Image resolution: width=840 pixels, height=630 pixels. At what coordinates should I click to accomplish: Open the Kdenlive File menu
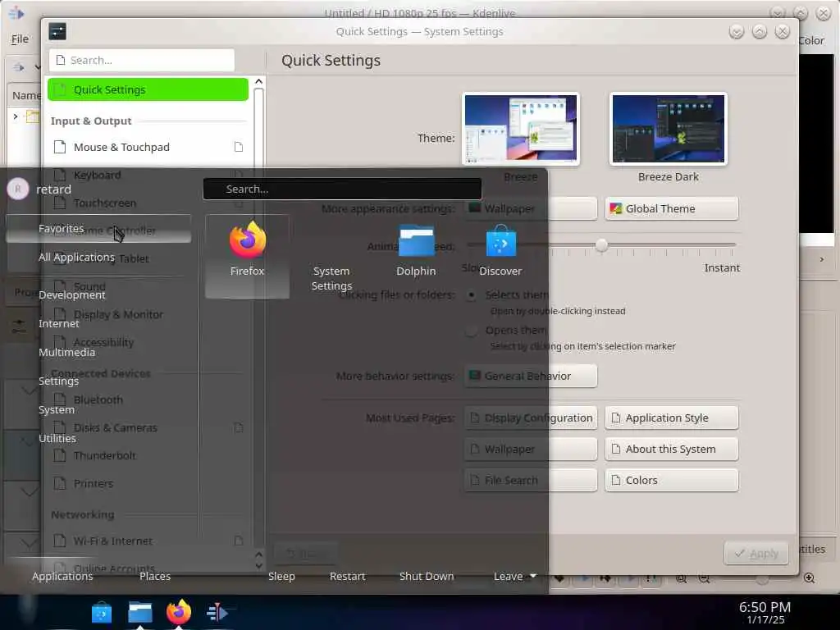[20, 39]
